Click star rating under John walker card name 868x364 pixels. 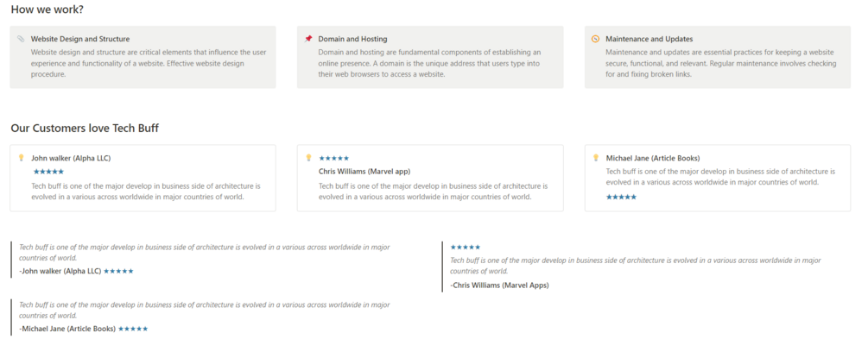point(48,172)
